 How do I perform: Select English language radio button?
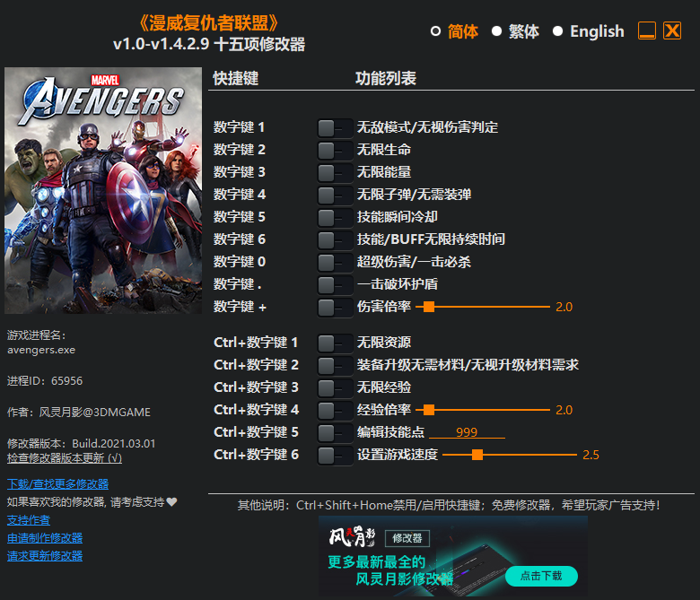(557, 31)
